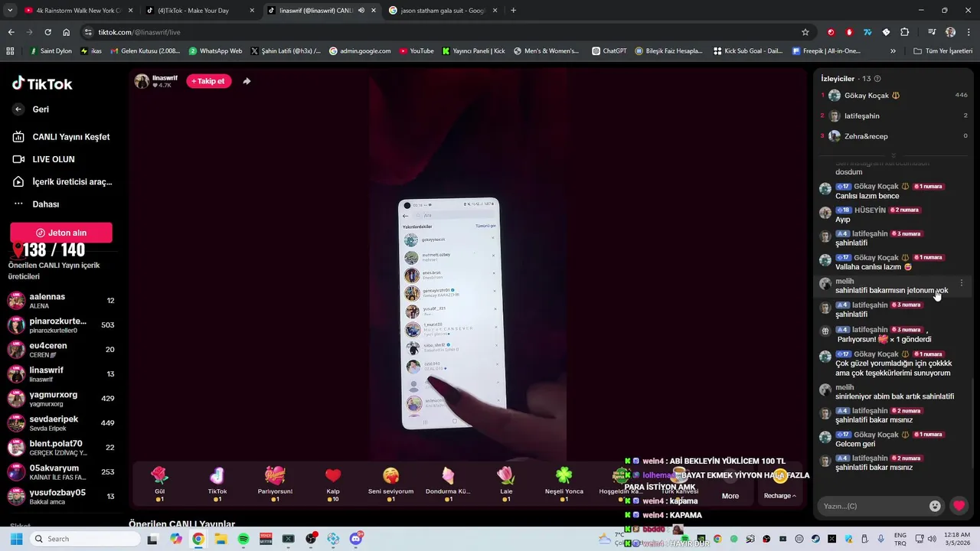Image resolution: width=980 pixels, height=551 pixels.
Task: Open the YouTube bookmark
Action: click(x=416, y=51)
